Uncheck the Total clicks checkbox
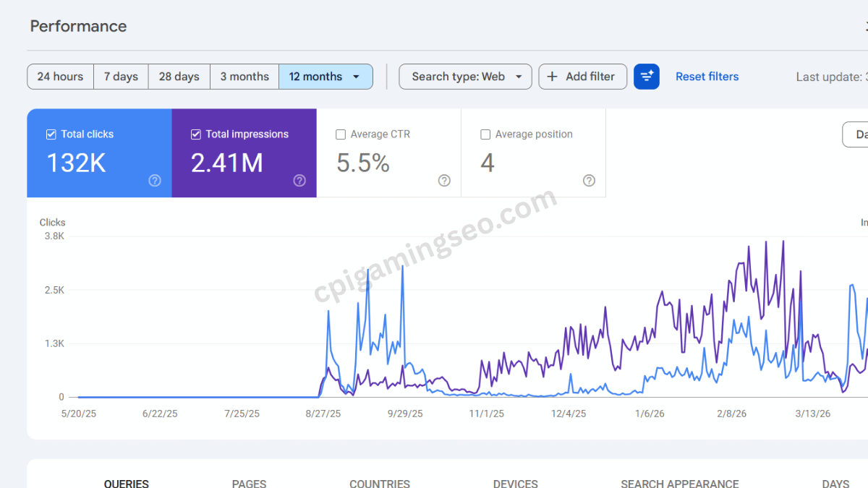 pos(51,134)
